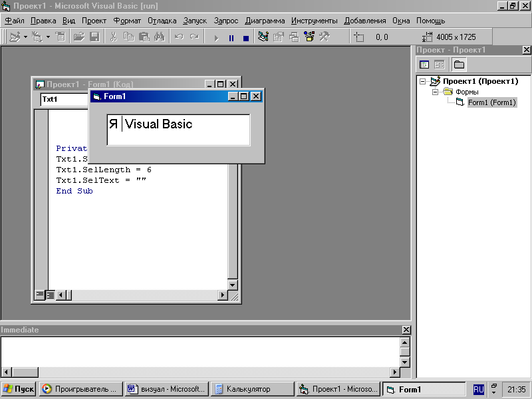532x399 pixels.
Task: Open the Отладка menu
Action: pyautogui.click(x=162, y=21)
